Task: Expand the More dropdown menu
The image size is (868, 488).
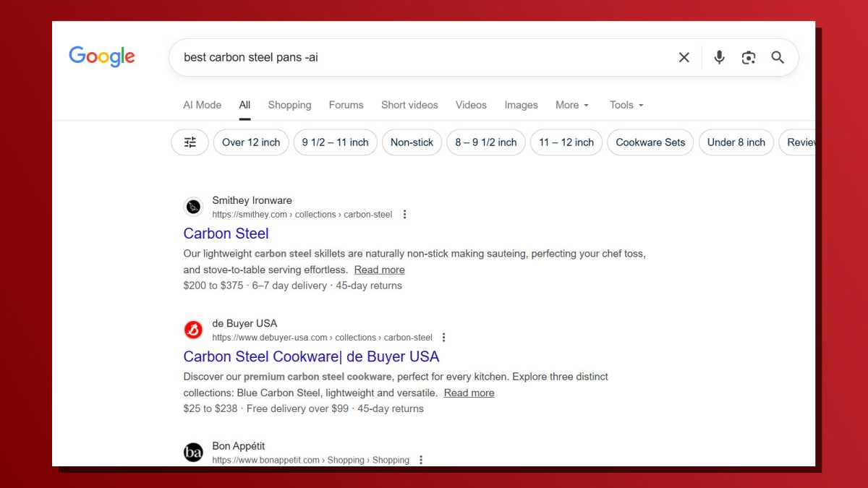Action: 572,105
